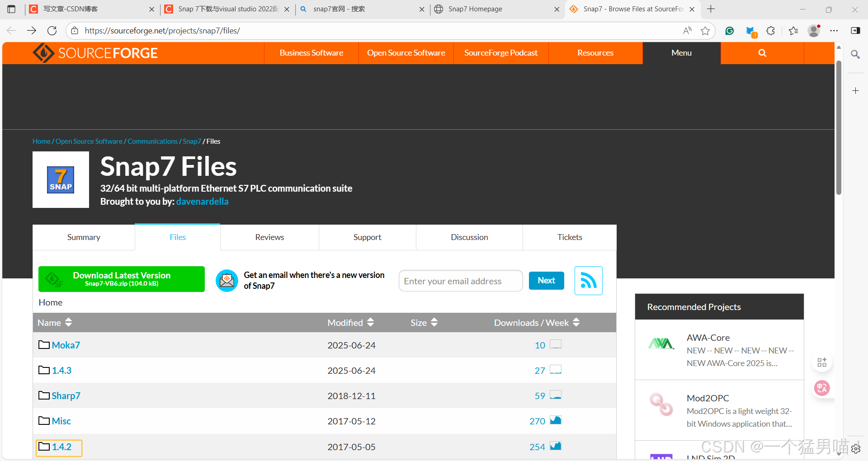The height and width of the screenshot is (461, 868).
Task: Open the favorites list icon
Action: coord(793,30)
